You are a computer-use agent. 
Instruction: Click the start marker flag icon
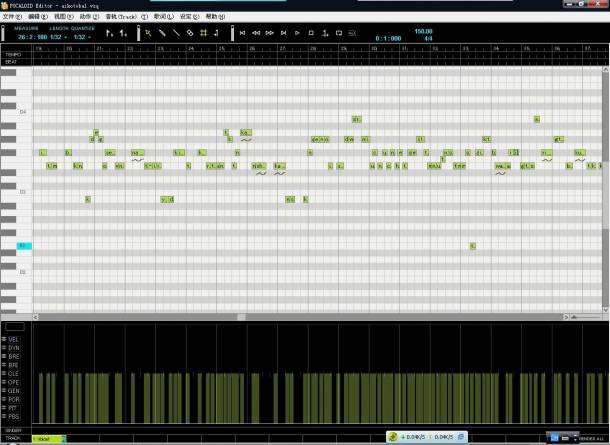coord(110,33)
